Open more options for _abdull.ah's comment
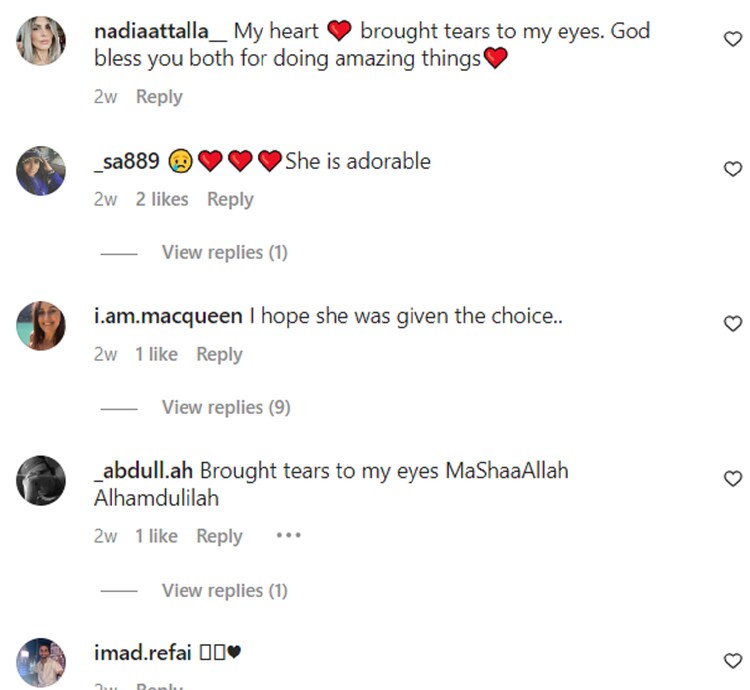750x690 pixels. coord(288,535)
